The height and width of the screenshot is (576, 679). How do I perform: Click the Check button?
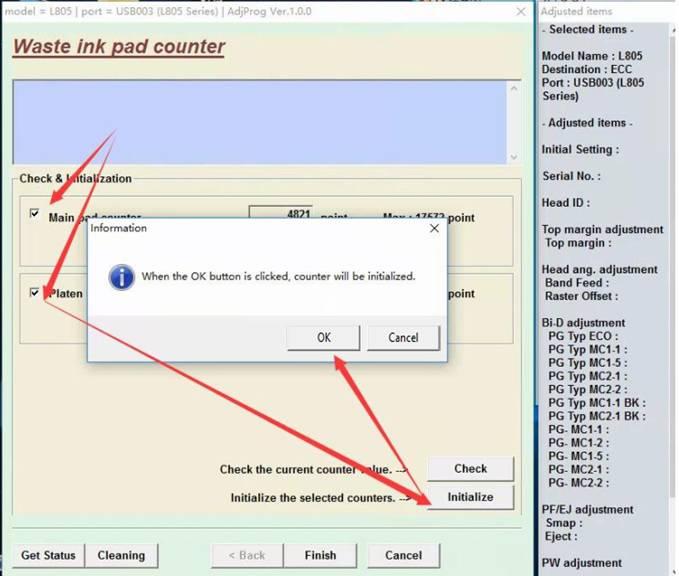pos(470,469)
